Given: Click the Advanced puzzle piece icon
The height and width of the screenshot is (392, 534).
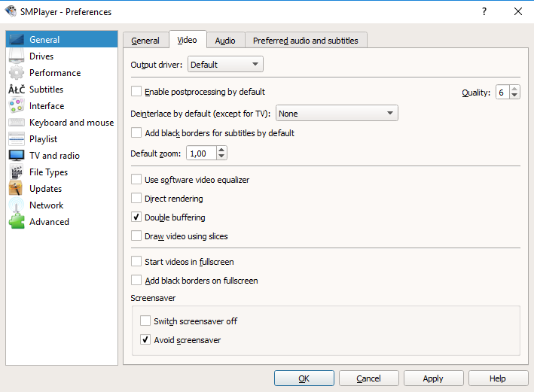Looking at the screenshot, I should 17,222.
